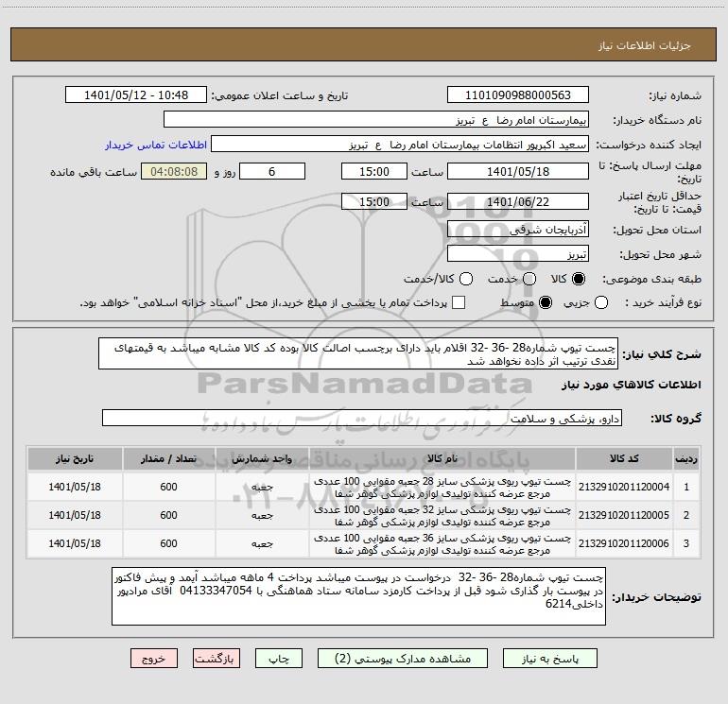The height and width of the screenshot is (704, 728).
Task: Click column header واحد شمارش
Action: [x=262, y=458]
